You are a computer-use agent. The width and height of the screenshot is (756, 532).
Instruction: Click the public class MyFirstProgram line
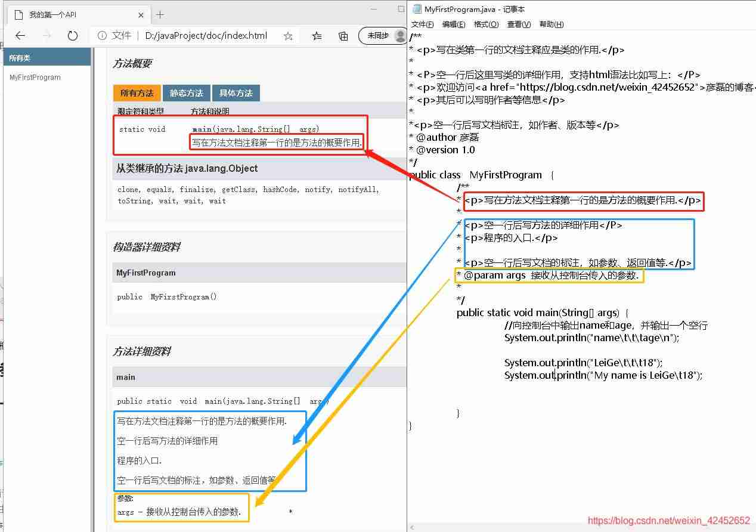(482, 175)
